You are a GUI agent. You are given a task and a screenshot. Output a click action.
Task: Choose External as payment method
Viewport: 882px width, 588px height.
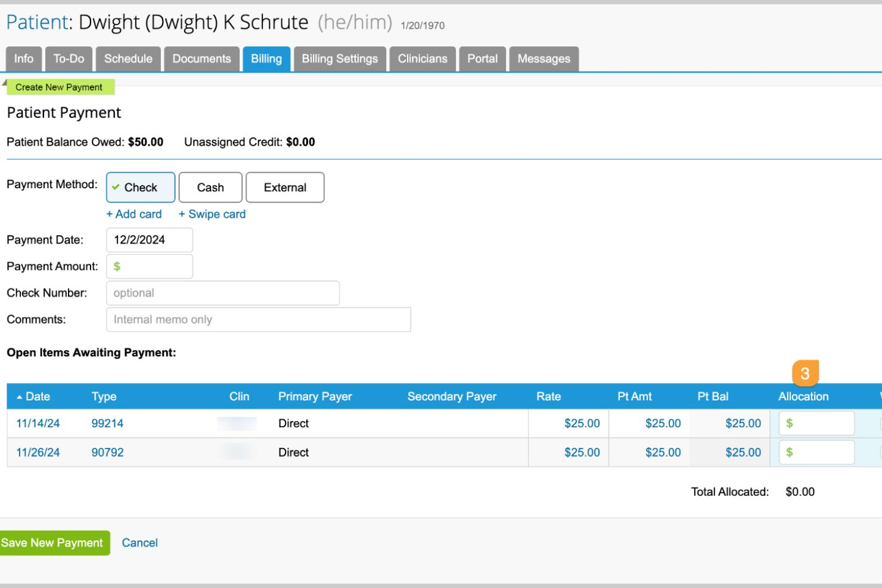[285, 188]
